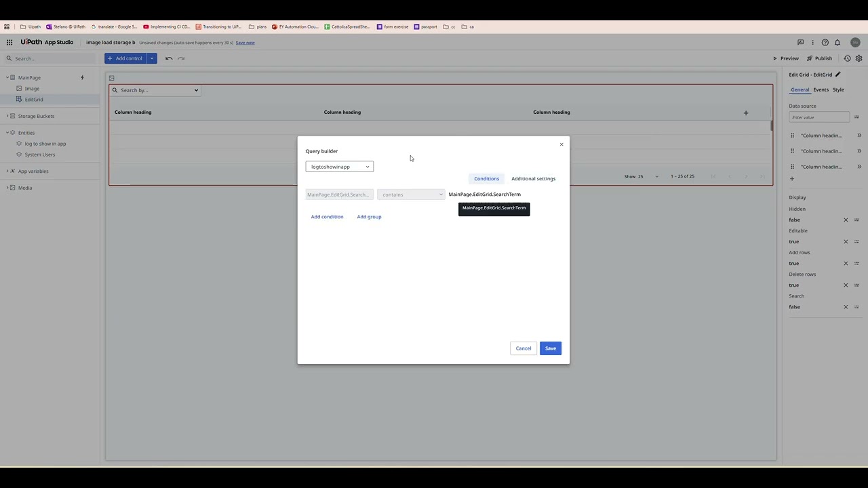Open expression editor for the Search property
The width and height of the screenshot is (868, 488).
[x=856, y=307]
